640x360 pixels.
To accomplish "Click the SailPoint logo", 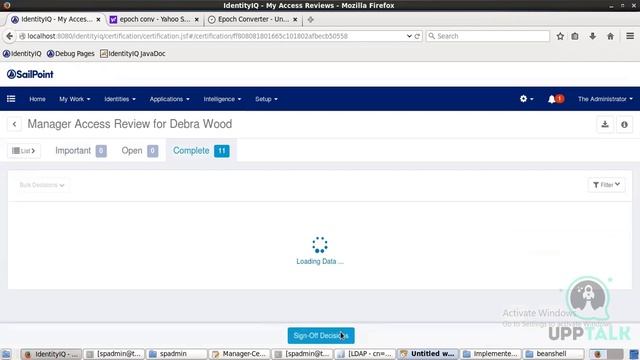I will 30,74.
